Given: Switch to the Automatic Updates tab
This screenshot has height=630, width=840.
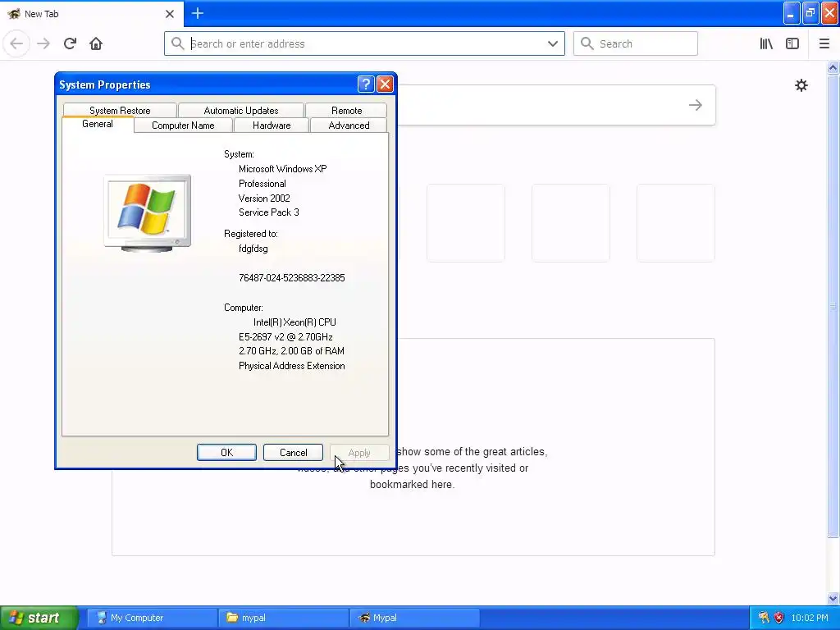Looking at the screenshot, I should point(241,111).
